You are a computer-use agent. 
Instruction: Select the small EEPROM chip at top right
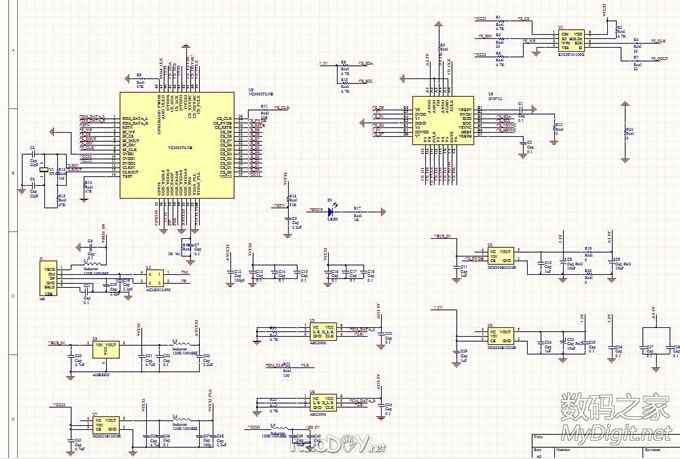(572, 41)
